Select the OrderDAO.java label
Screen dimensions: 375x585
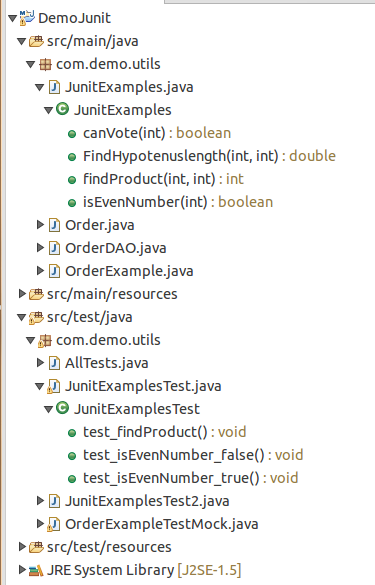(116, 248)
